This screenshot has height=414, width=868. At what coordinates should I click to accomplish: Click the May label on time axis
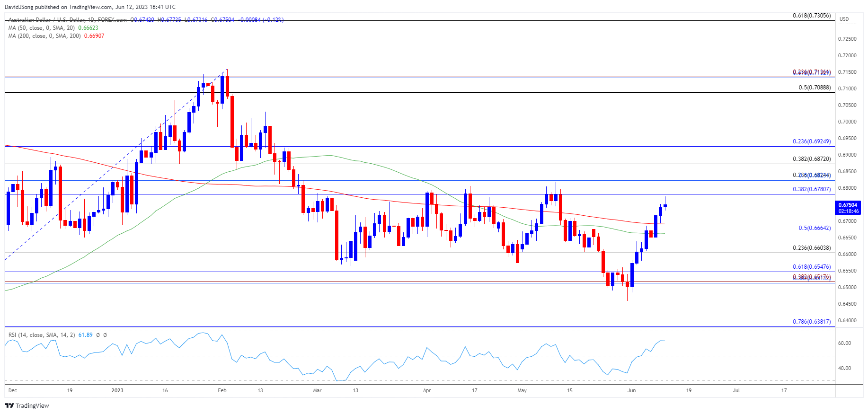(x=522, y=390)
